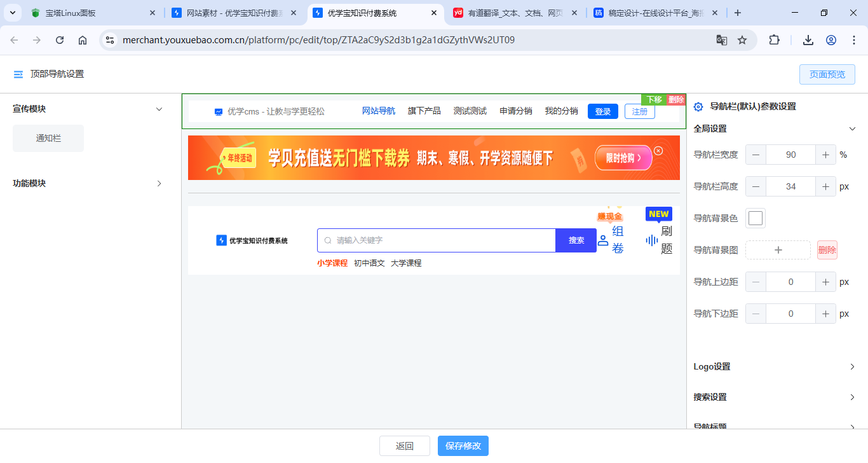
Task: Expand the Logo设置 section
Action: [x=853, y=367]
